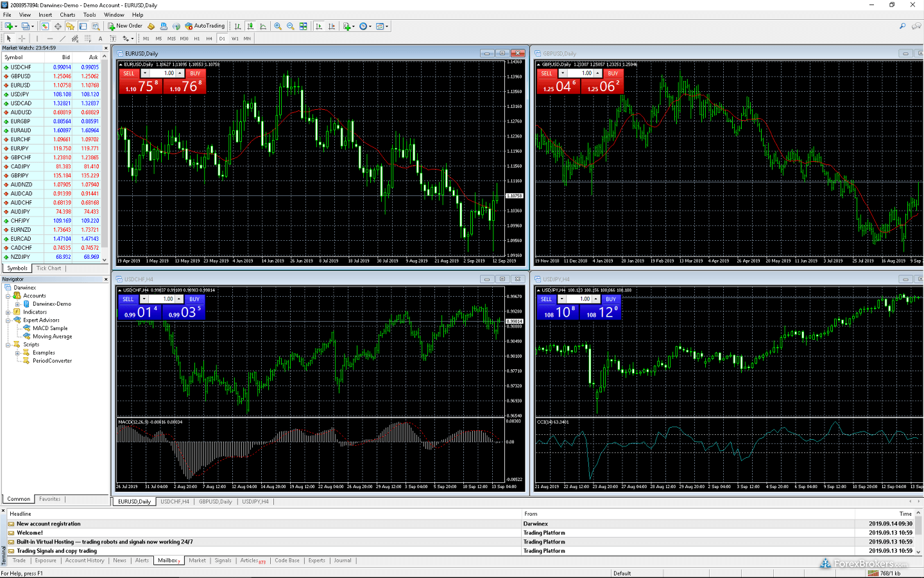Screen dimensions: 924x578
Task: Toggle AutoTrading on or off
Action: 205,26
